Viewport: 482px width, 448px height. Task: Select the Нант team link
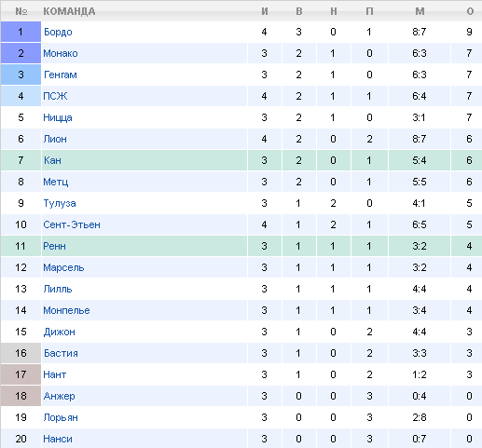(54, 374)
